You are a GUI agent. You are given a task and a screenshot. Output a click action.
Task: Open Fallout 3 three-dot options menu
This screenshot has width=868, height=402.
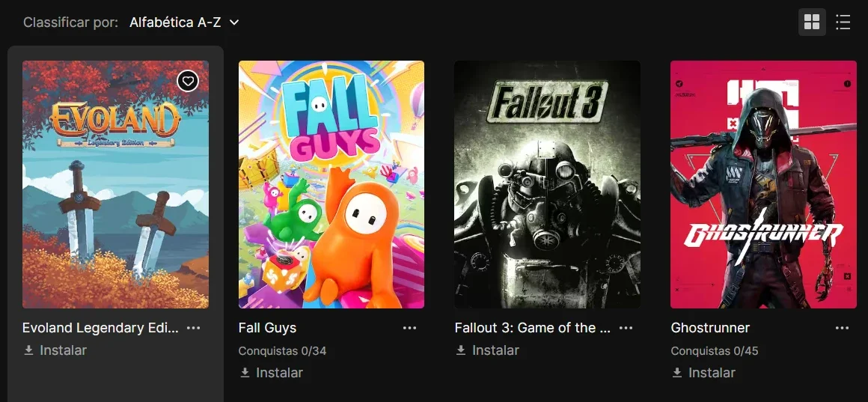pyautogui.click(x=626, y=328)
